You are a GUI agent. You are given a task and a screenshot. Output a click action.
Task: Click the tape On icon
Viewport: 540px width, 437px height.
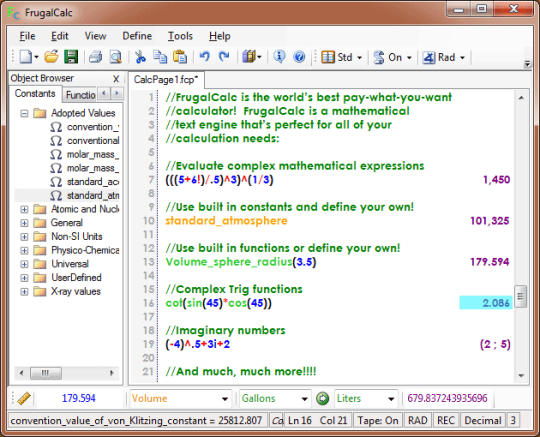[379, 57]
